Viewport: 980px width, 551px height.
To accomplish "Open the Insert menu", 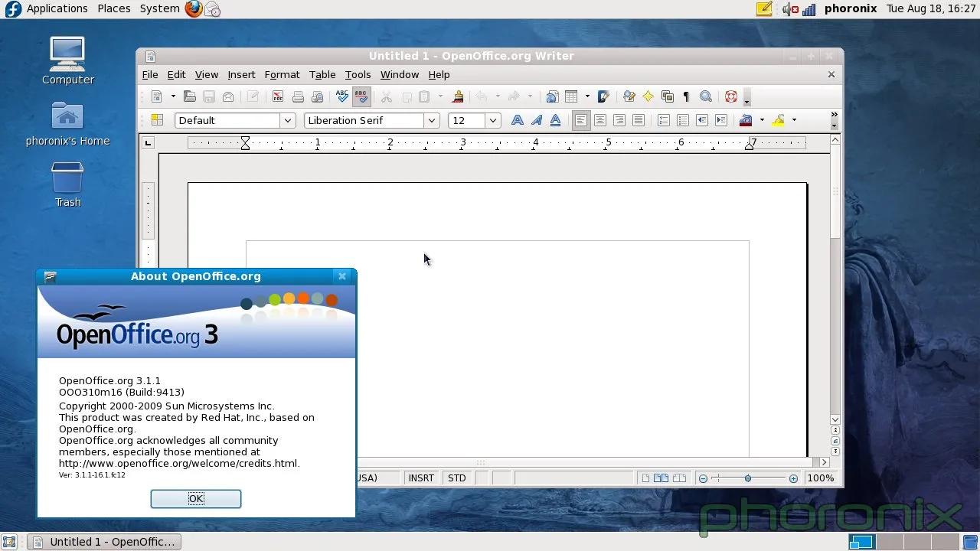I will pyautogui.click(x=241, y=74).
